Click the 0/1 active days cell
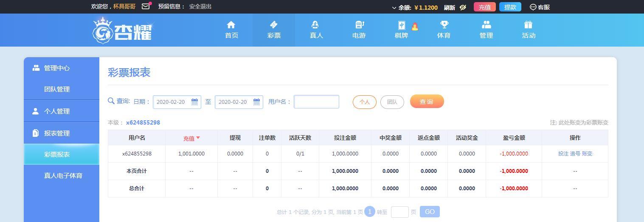The image size is (644, 222). coord(300,154)
